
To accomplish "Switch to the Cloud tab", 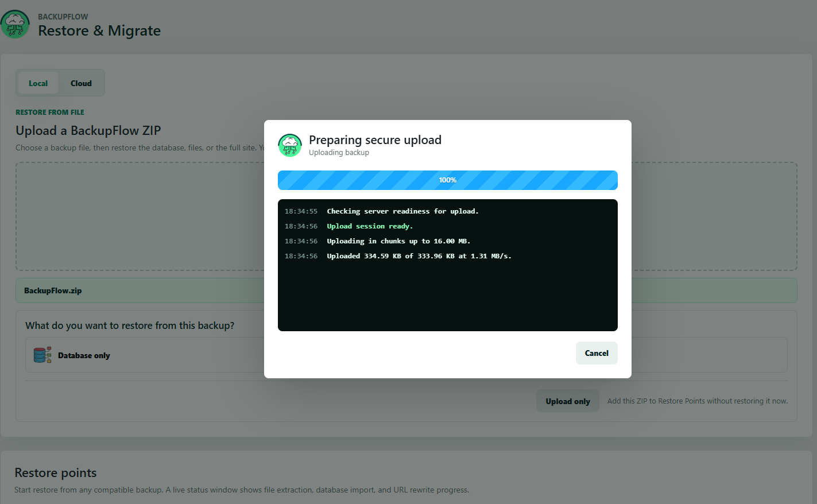I will (x=81, y=83).
